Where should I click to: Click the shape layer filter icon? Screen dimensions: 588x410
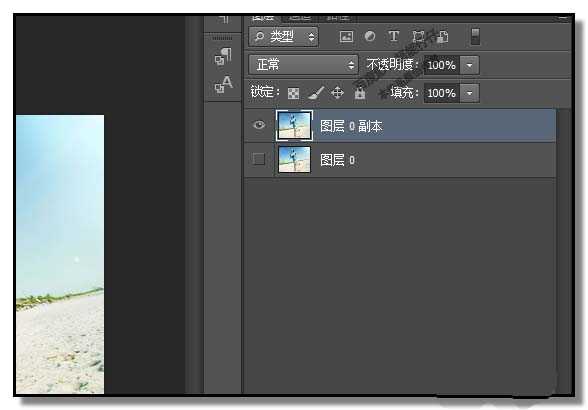click(418, 37)
